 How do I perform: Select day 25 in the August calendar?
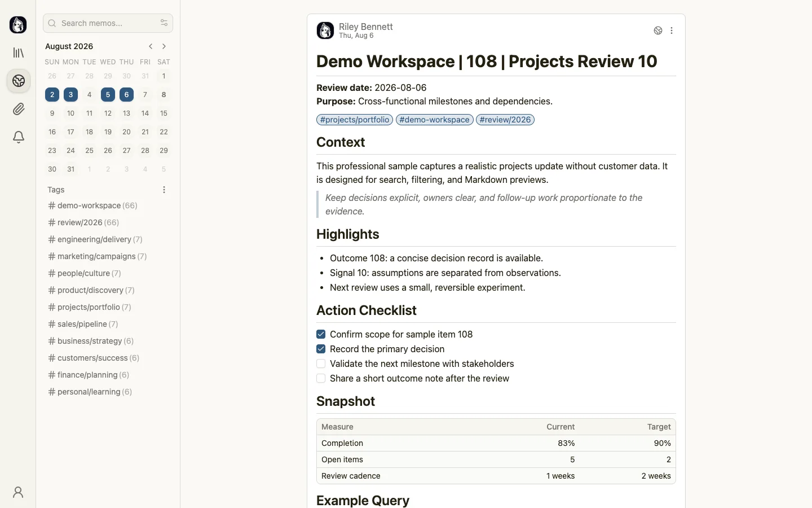[x=90, y=151]
